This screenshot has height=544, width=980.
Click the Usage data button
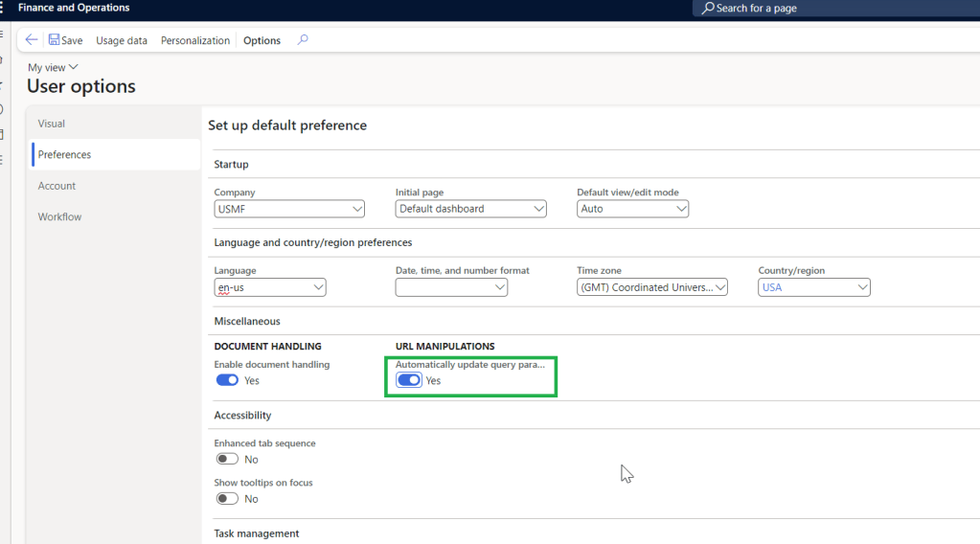point(122,40)
